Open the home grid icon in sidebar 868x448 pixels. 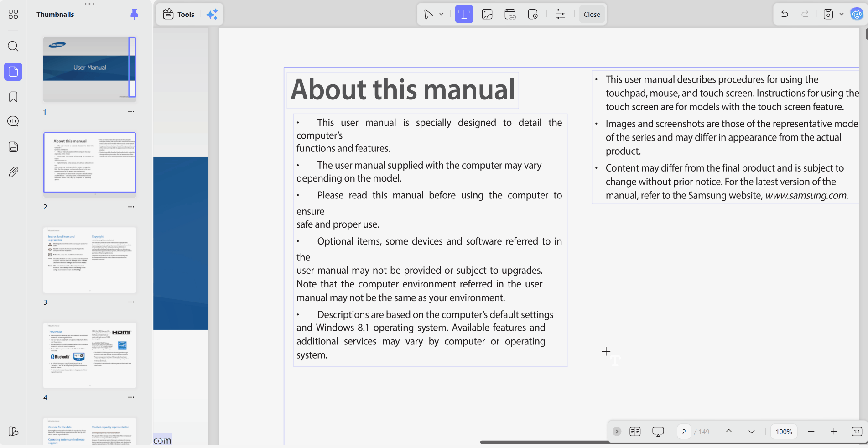(x=13, y=14)
